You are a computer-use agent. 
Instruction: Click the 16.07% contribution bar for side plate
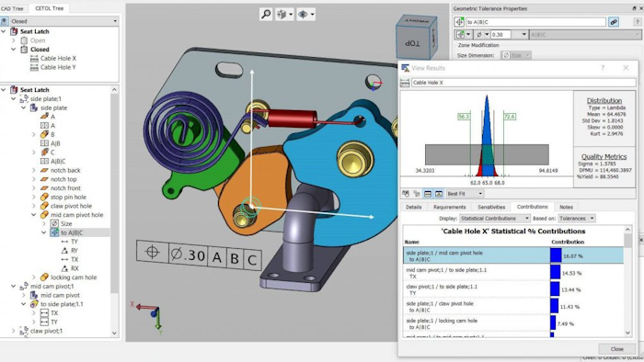click(556, 255)
